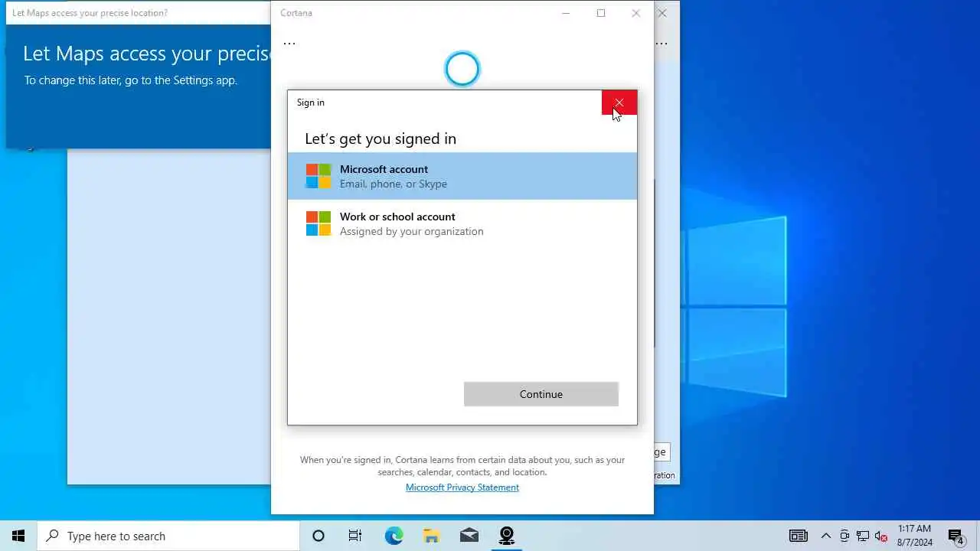Click the Cortana circle logo

462,69
